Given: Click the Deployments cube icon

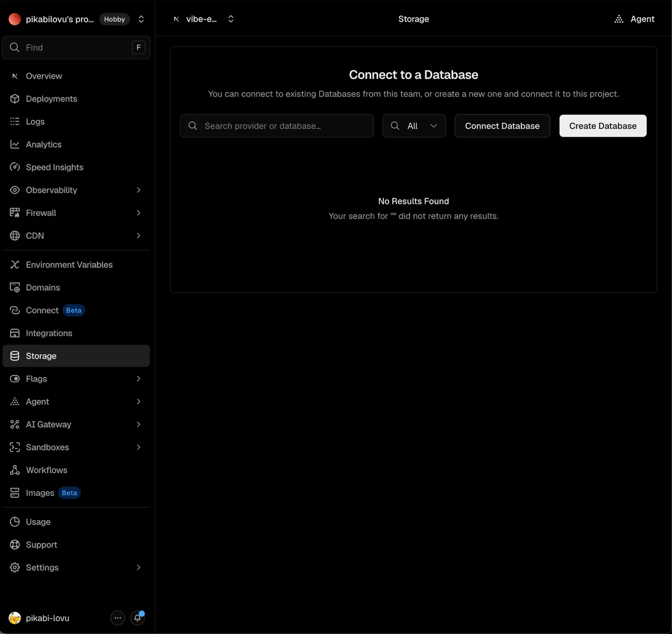Looking at the screenshot, I should click(x=15, y=99).
